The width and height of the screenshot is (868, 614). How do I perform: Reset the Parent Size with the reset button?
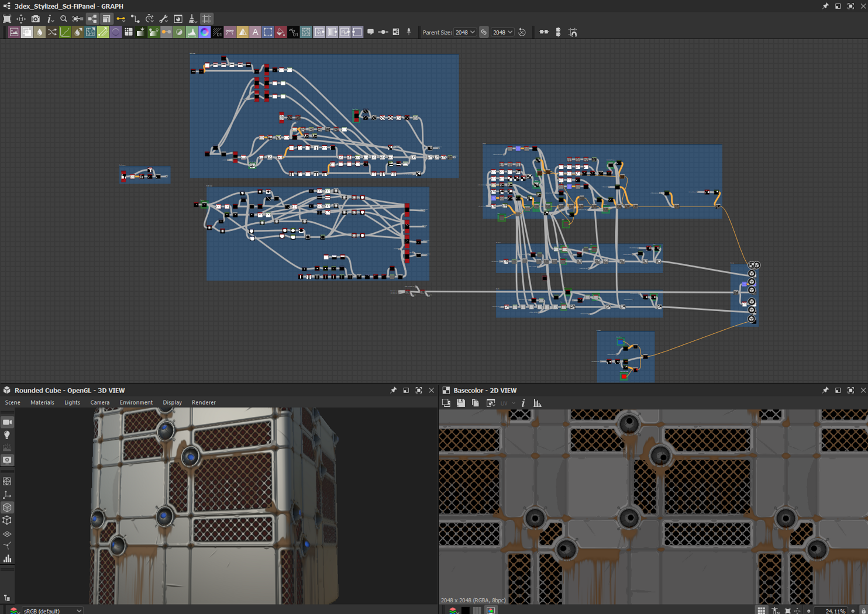(522, 32)
